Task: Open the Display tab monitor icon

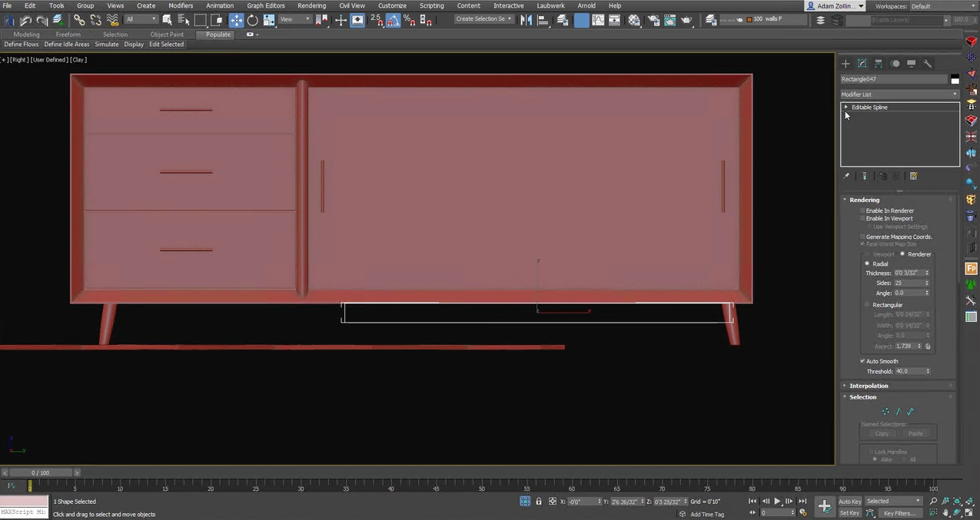Action: [911, 64]
